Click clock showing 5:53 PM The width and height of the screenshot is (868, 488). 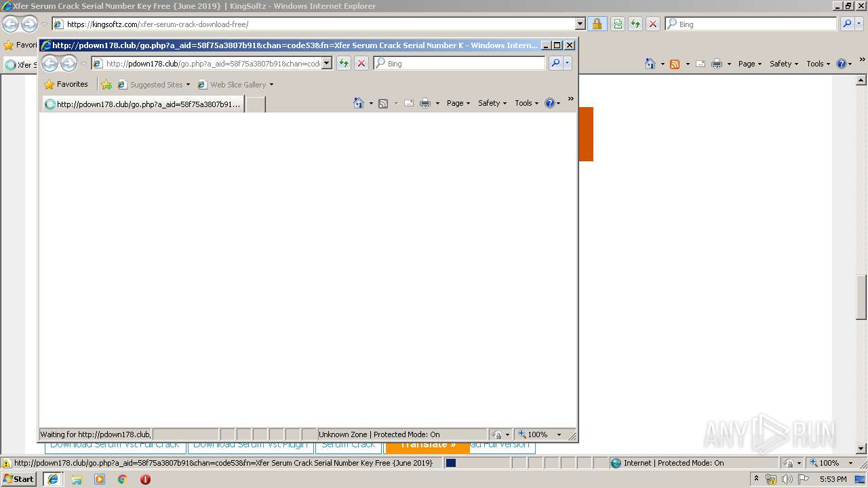pyautogui.click(x=833, y=479)
